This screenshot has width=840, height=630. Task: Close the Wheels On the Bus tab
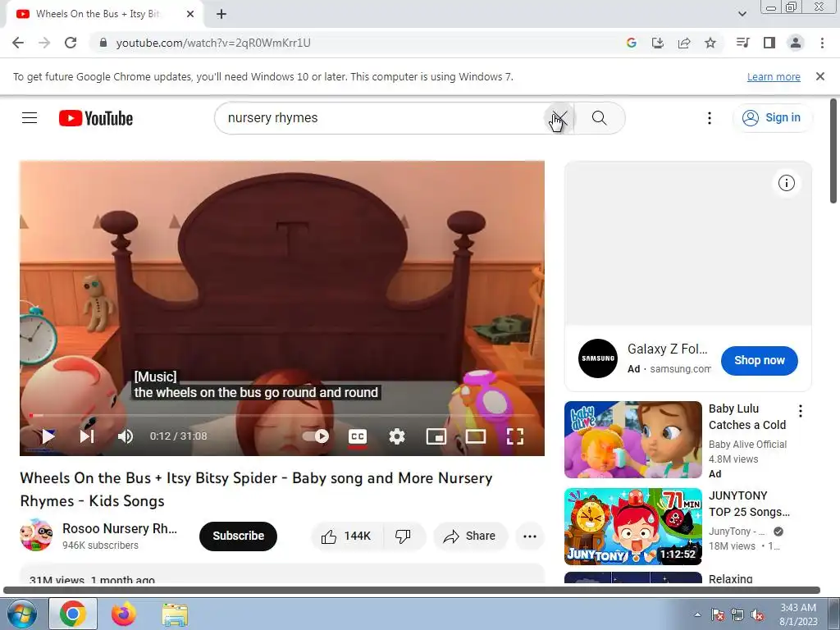(x=190, y=15)
